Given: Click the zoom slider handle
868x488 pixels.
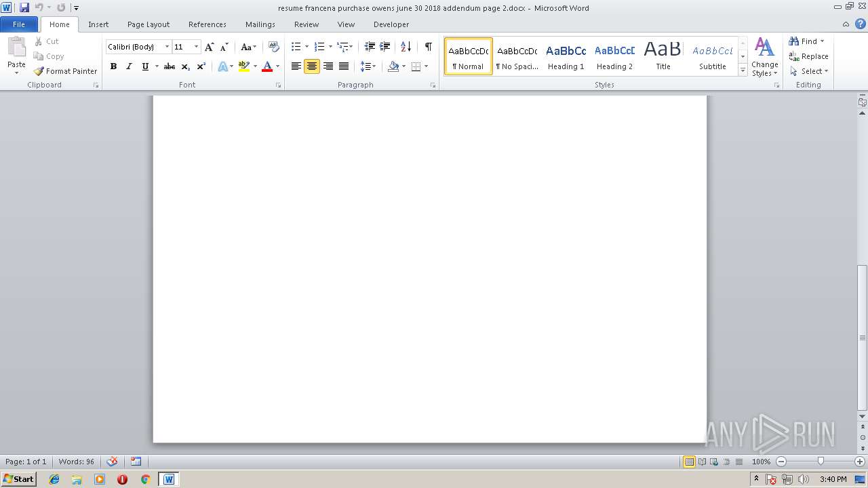Looking at the screenshot, I should coord(821,462).
